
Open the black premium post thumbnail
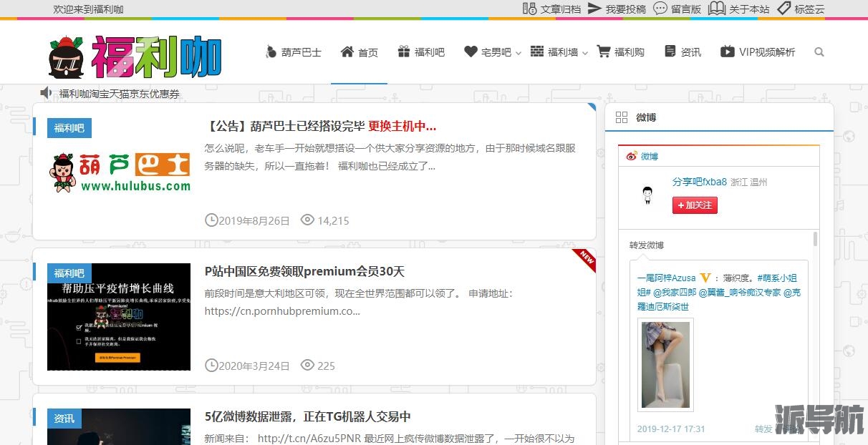(x=119, y=317)
